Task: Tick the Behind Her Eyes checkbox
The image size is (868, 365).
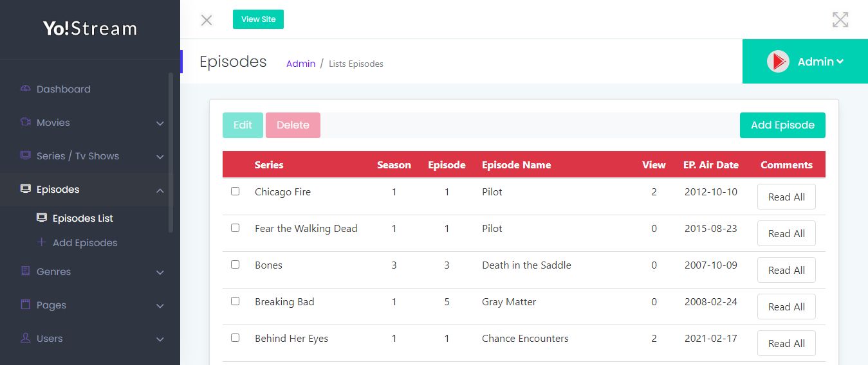Action: [x=235, y=338]
